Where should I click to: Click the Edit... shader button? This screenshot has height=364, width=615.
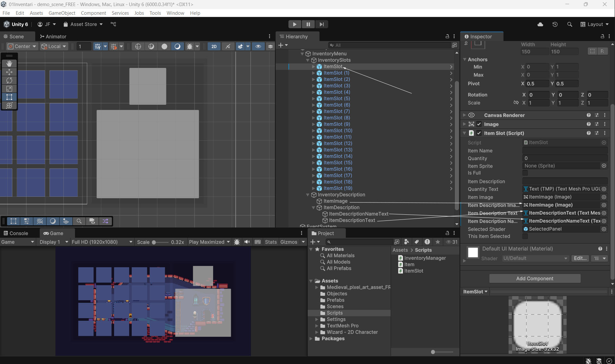580,258
